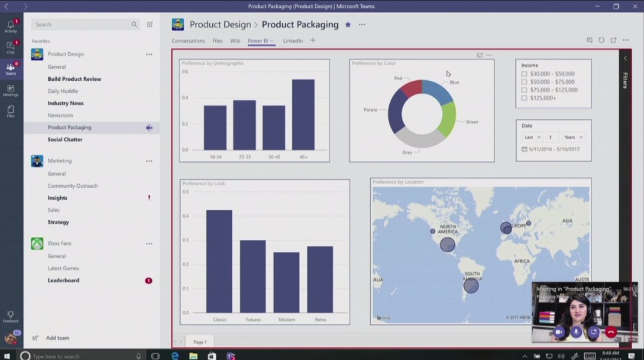
Task: Go back with the title bar left arrow
Action: tap(6, 6)
